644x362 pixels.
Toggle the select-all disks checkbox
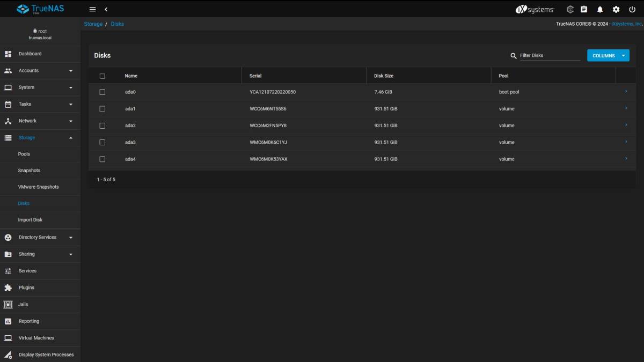pos(103,76)
